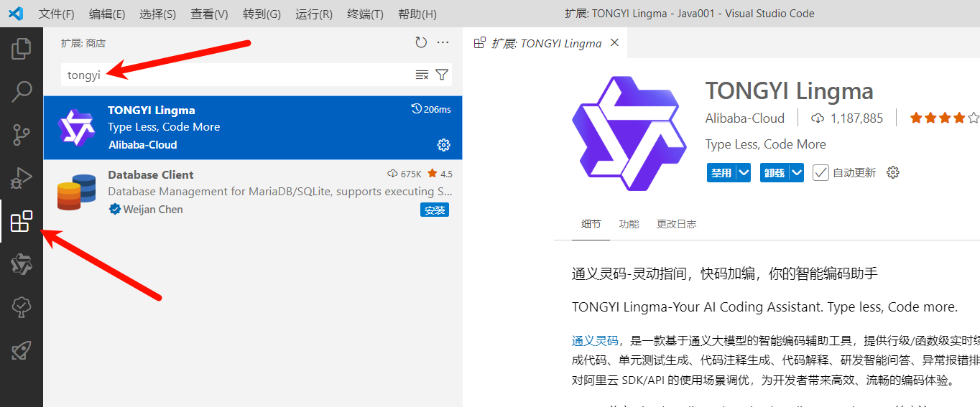Open the Testing tree icon in activity bar
The height and width of the screenshot is (407, 980).
point(22,307)
